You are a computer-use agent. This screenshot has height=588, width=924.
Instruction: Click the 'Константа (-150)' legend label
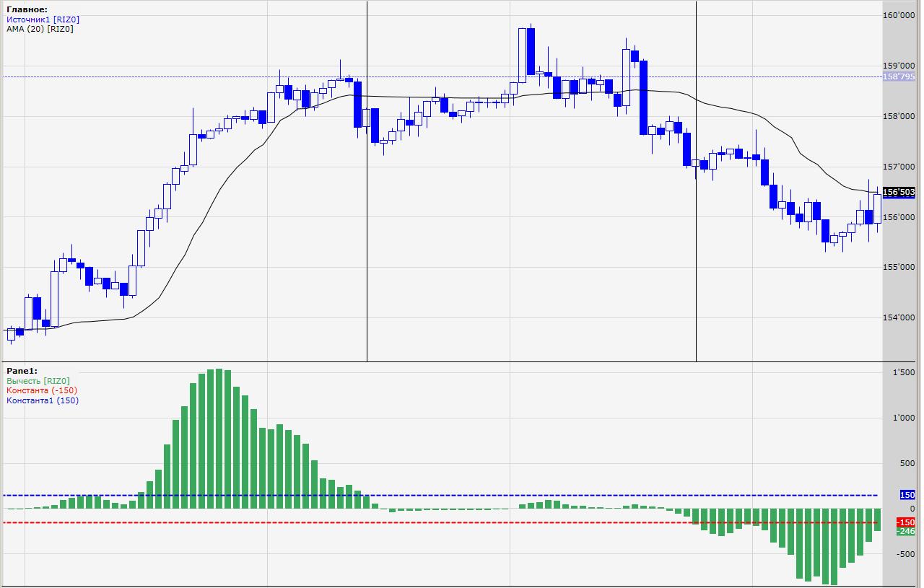(42, 390)
